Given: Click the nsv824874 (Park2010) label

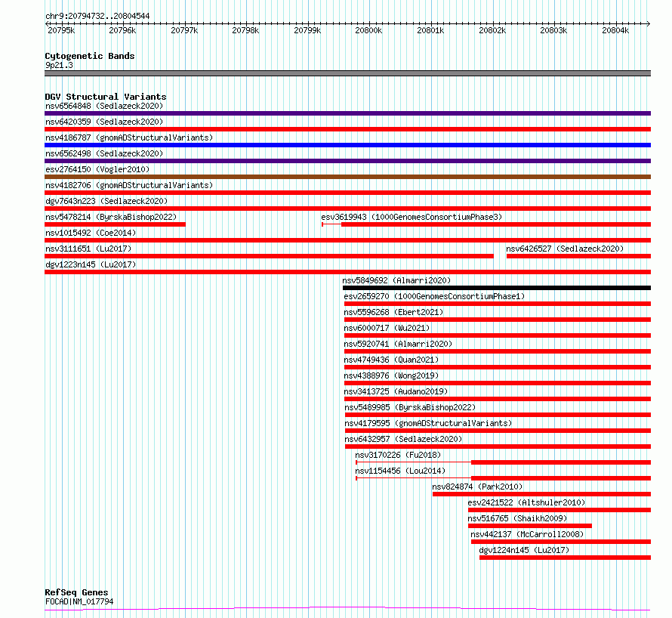Looking at the screenshot, I should click(x=477, y=487).
